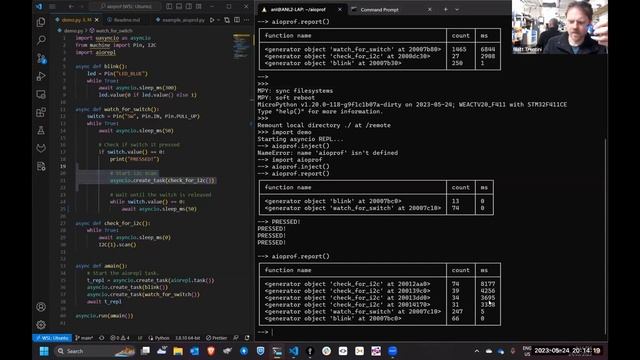Close the demo.py editor tab

[x=97, y=20]
